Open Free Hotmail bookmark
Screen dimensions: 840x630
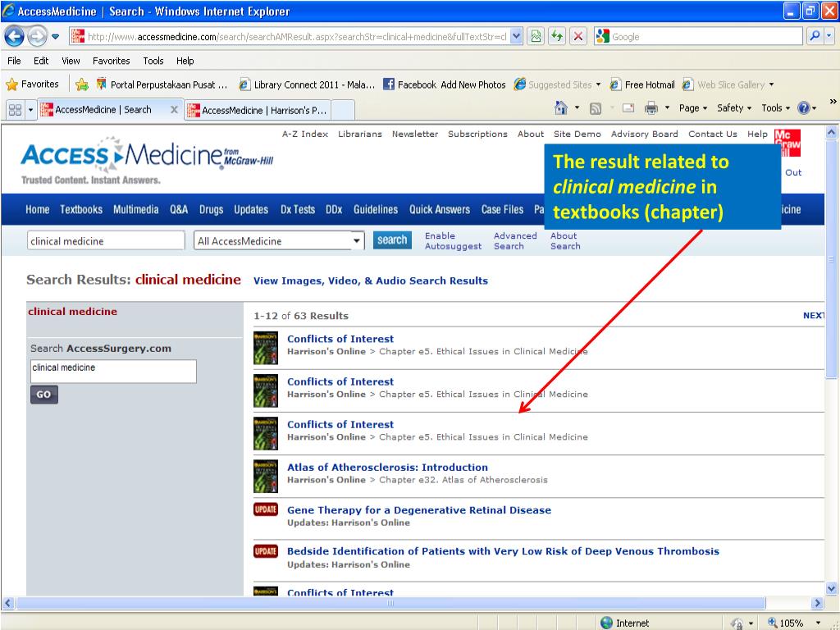[x=643, y=84]
